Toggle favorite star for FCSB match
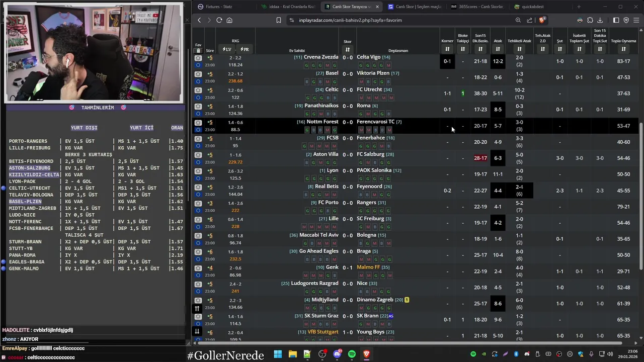644x362 pixels. click(x=198, y=138)
